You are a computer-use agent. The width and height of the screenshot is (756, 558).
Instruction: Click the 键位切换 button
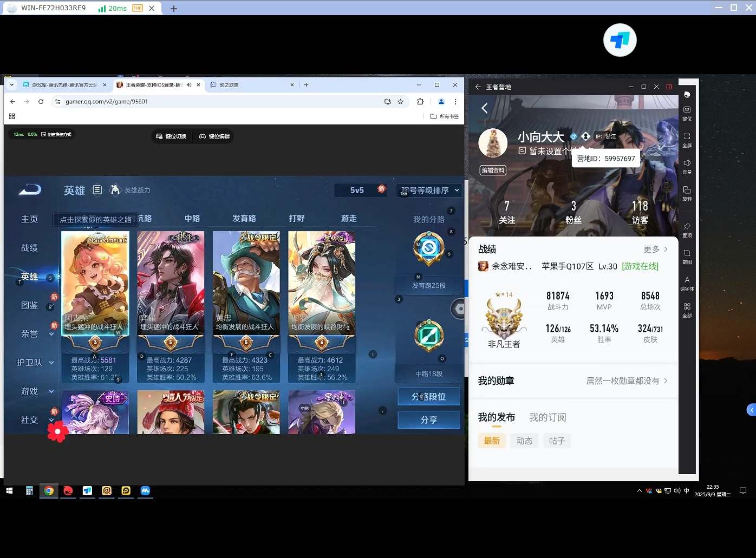(x=171, y=136)
